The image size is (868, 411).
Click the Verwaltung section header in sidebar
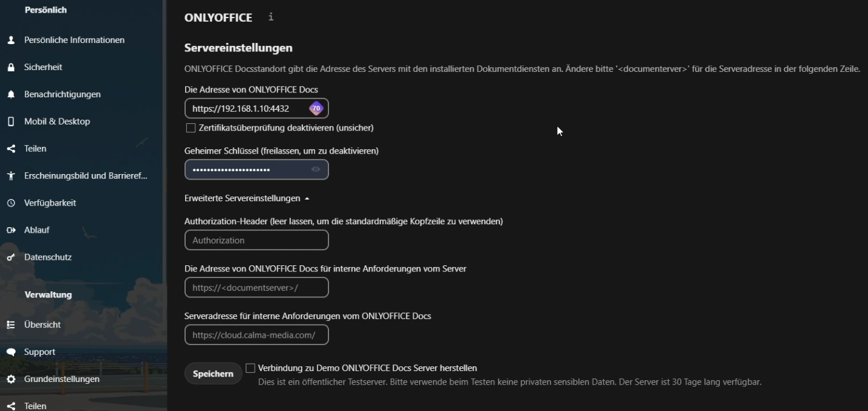click(x=48, y=295)
